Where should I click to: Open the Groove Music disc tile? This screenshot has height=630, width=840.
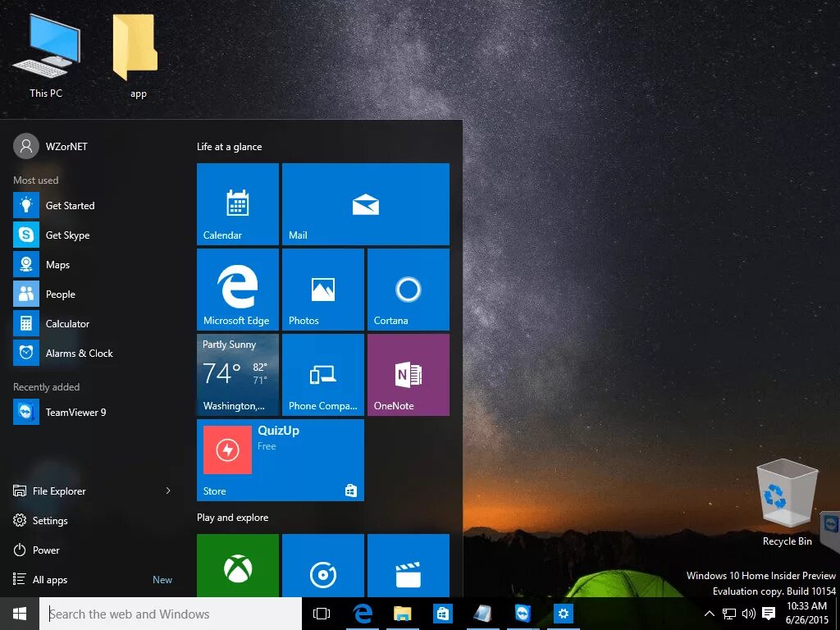click(323, 565)
